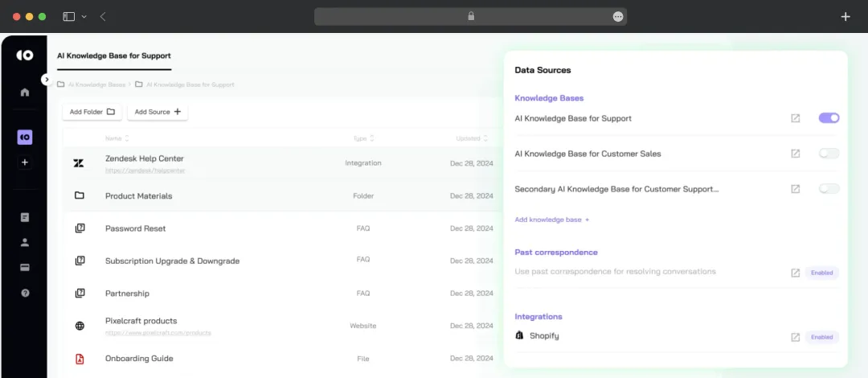
Task: Open Customer Sales knowledge base external link
Action: pos(796,154)
